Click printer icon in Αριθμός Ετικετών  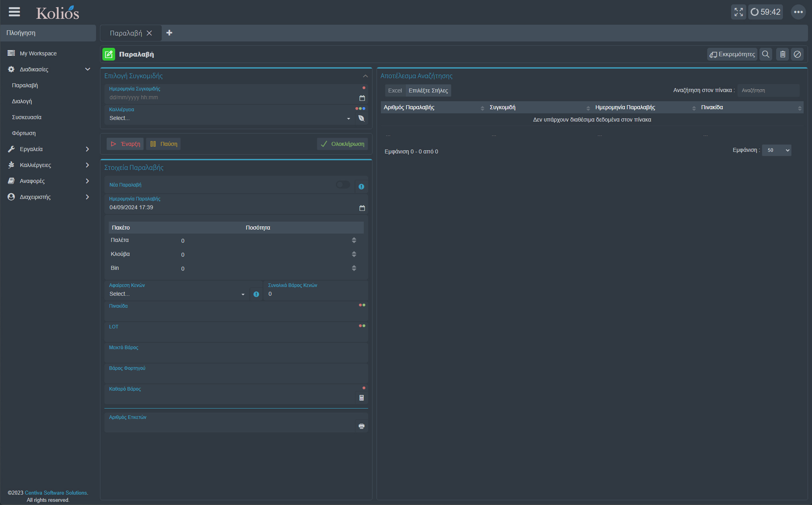(x=361, y=426)
